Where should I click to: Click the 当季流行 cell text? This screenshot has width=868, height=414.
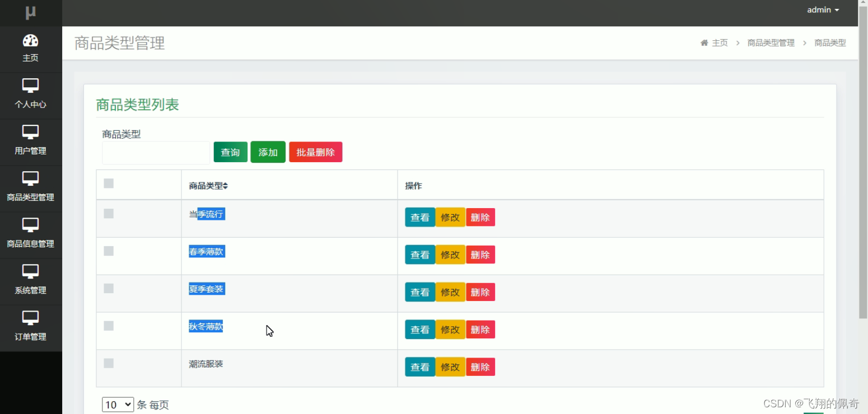click(x=206, y=214)
